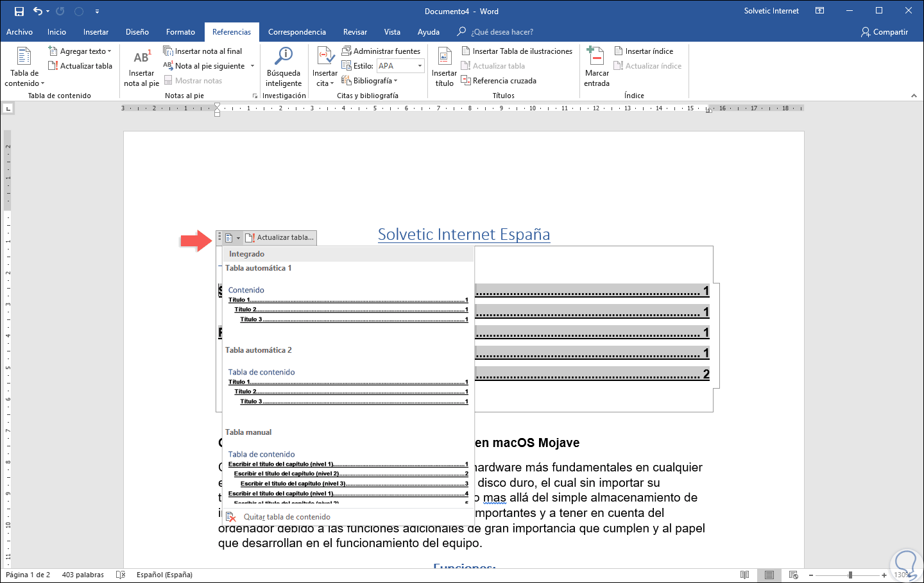The width and height of the screenshot is (924, 583).
Task: Open Referencia cruzada
Action: click(x=499, y=81)
